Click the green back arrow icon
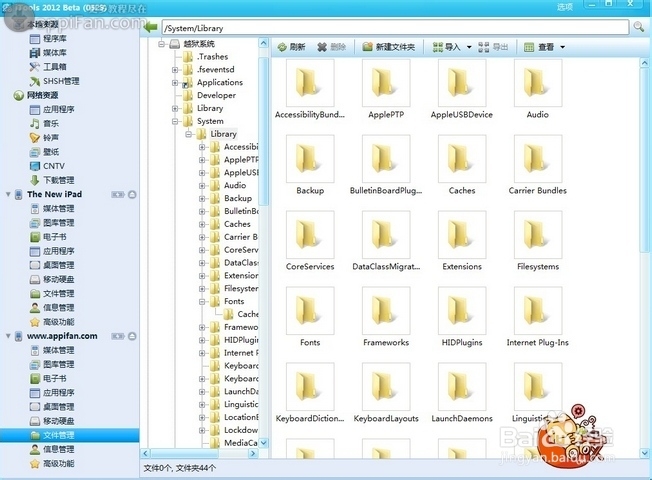 [150, 28]
